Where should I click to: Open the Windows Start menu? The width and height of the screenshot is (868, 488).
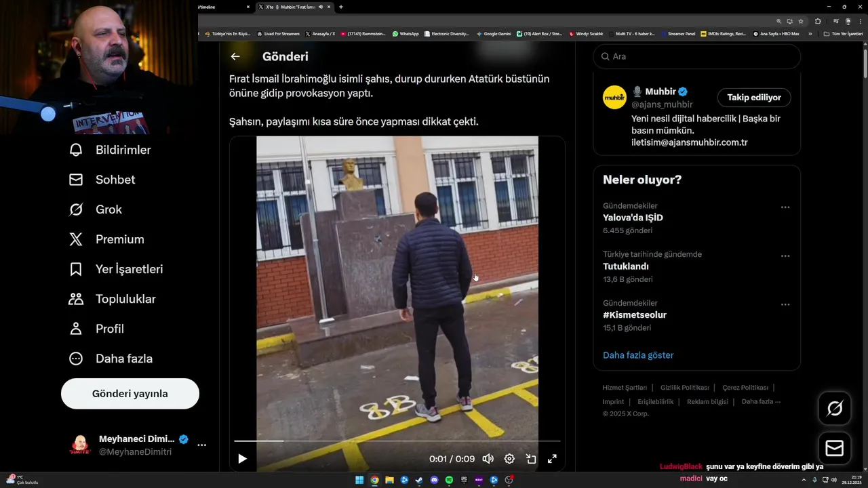359,481
